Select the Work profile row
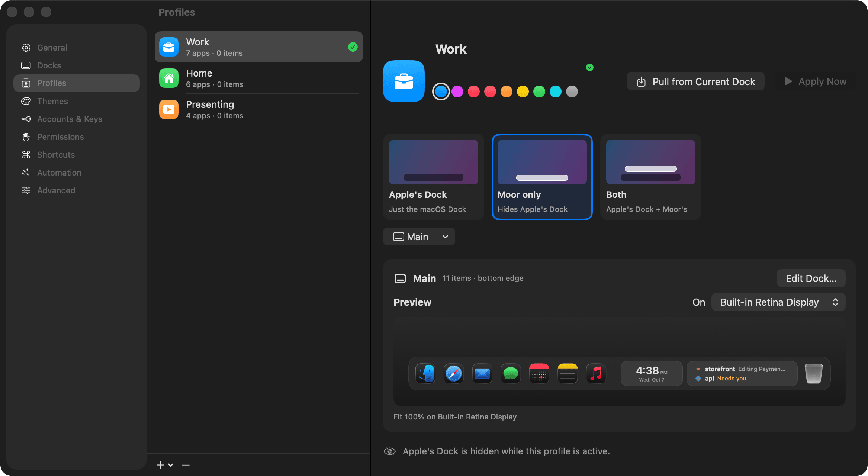Image resolution: width=868 pixels, height=476 pixels. click(259, 47)
